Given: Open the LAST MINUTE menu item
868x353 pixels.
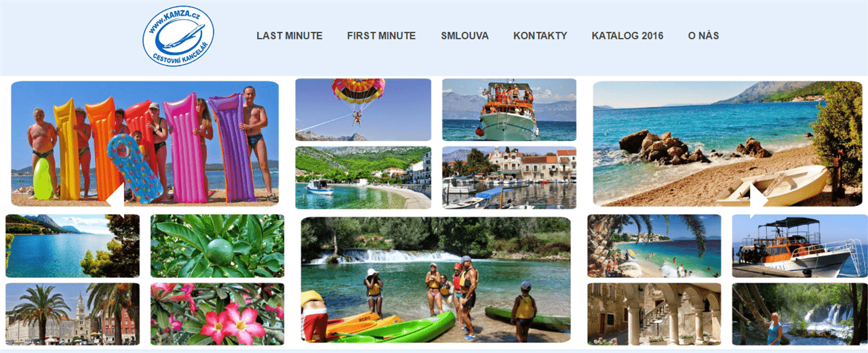Looking at the screenshot, I should coord(290,36).
